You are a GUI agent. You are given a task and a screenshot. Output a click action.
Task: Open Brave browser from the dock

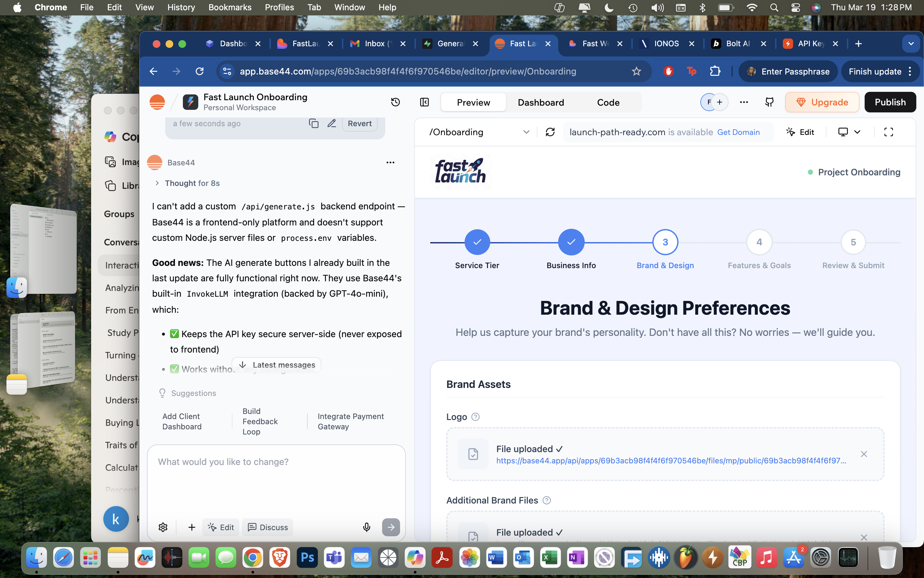pyautogui.click(x=279, y=558)
